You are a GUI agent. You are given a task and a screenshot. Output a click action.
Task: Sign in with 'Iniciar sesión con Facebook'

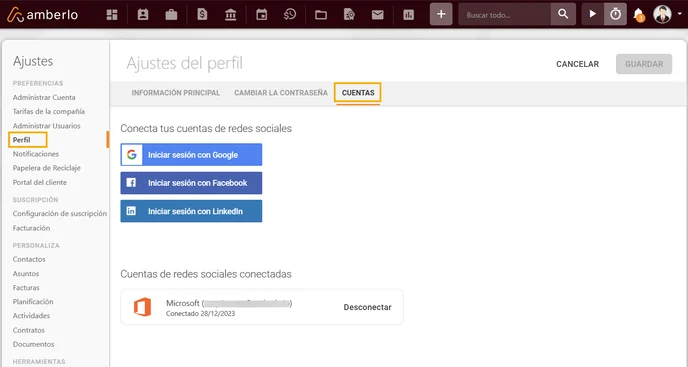(x=191, y=183)
